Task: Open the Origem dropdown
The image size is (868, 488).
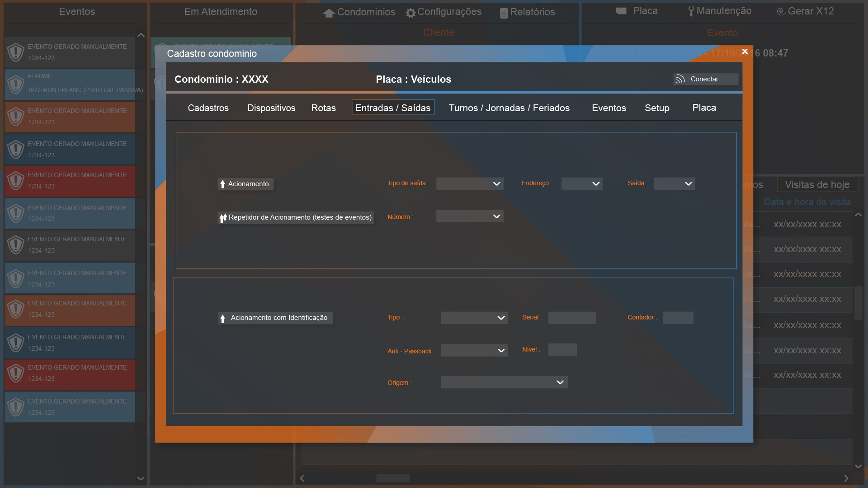Action: tap(504, 382)
